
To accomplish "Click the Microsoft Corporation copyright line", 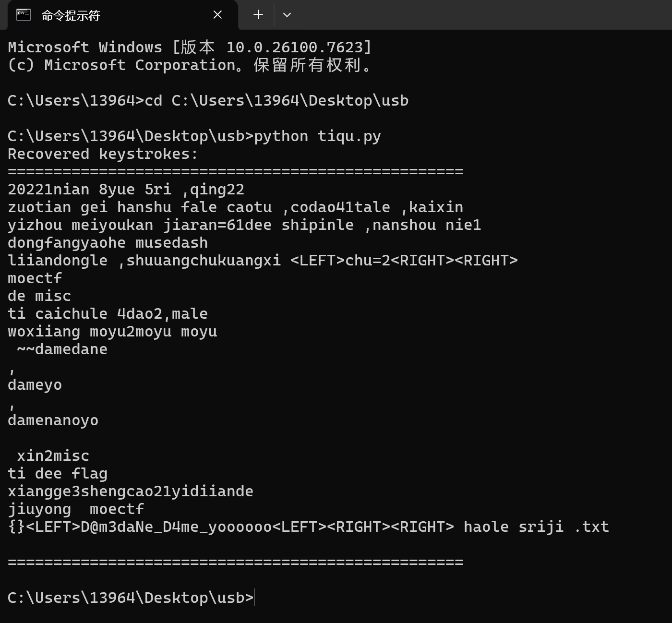I will click(x=190, y=65).
